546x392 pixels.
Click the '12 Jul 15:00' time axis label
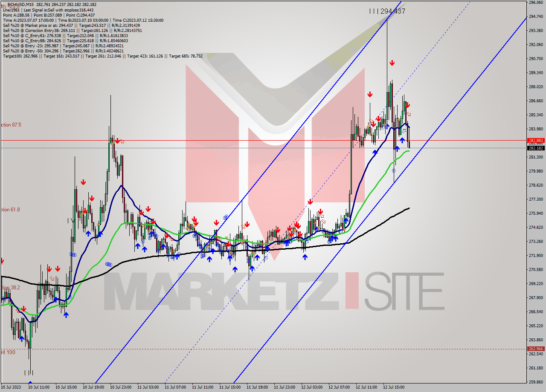[x=394, y=387]
